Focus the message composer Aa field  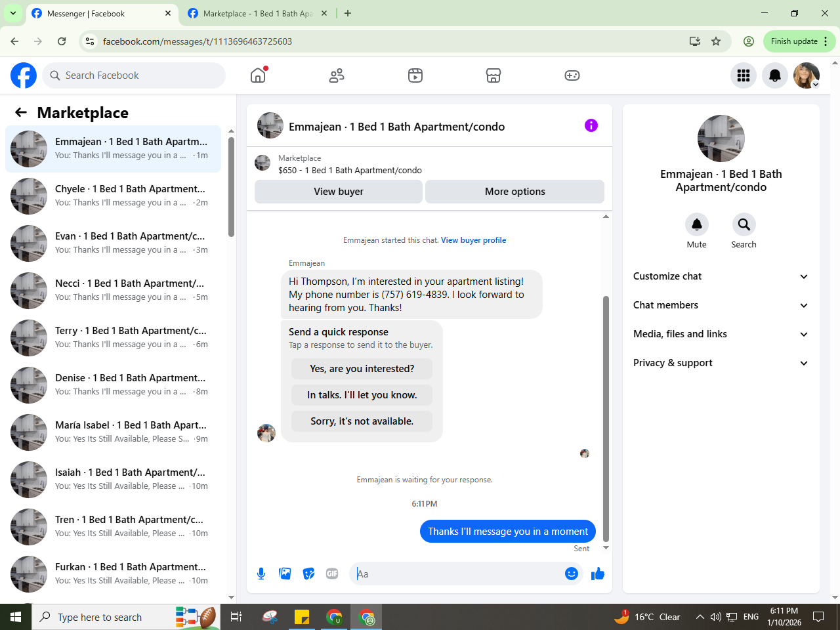[x=456, y=574]
